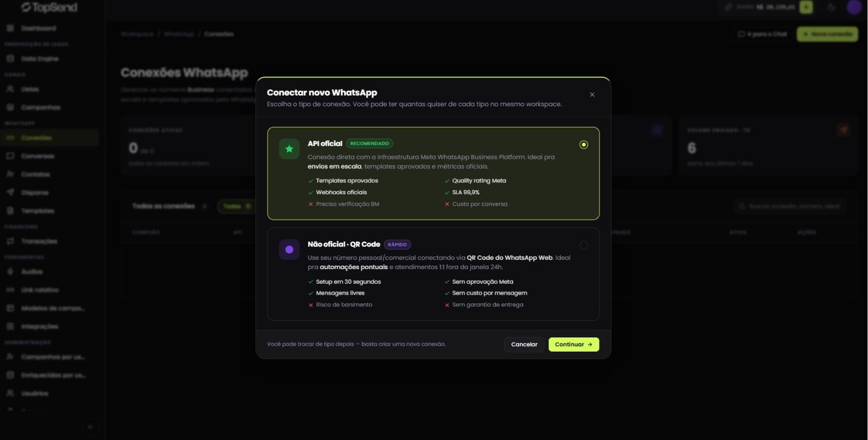Select the Não oficial QR Code radio button
The height and width of the screenshot is (440, 868).
coord(584,245)
